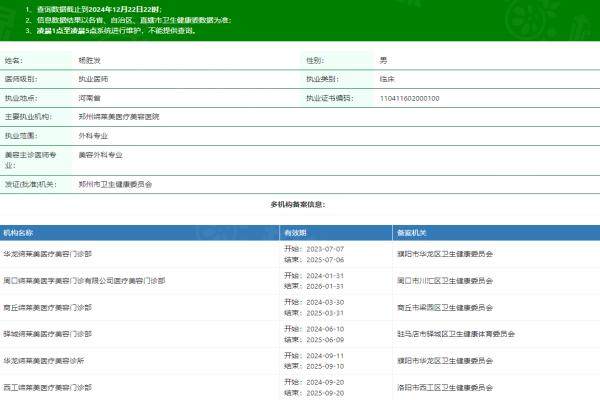This screenshot has height=400, width=600.
Task: Select the end date 2025-09-20
Action: pos(325,393)
